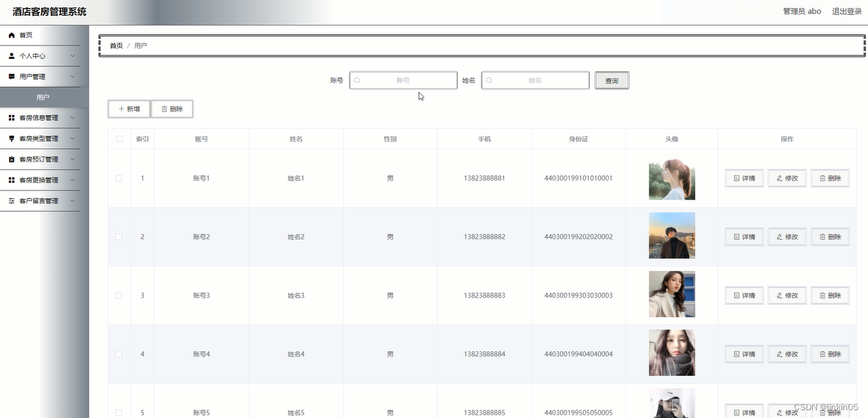Screen dimensions: 868x418
Task: Focus the 姓名 search input field
Action: tap(535, 80)
